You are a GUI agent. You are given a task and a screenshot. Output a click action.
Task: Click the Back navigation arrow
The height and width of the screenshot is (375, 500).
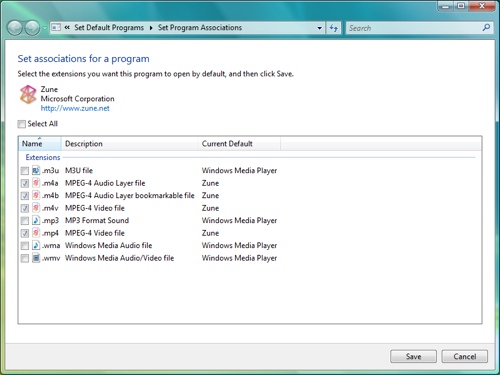pyautogui.click(x=15, y=28)
